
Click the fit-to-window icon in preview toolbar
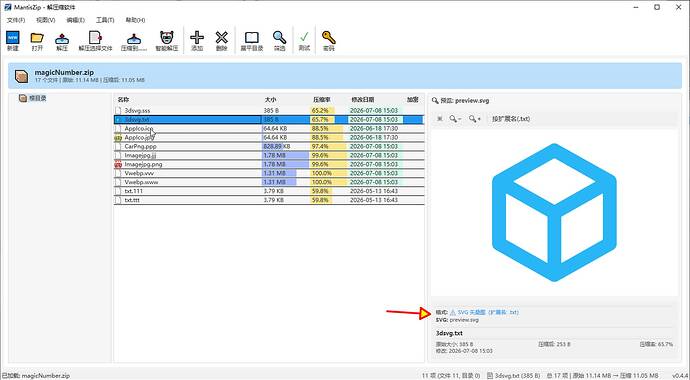click(x=439, y=119)
